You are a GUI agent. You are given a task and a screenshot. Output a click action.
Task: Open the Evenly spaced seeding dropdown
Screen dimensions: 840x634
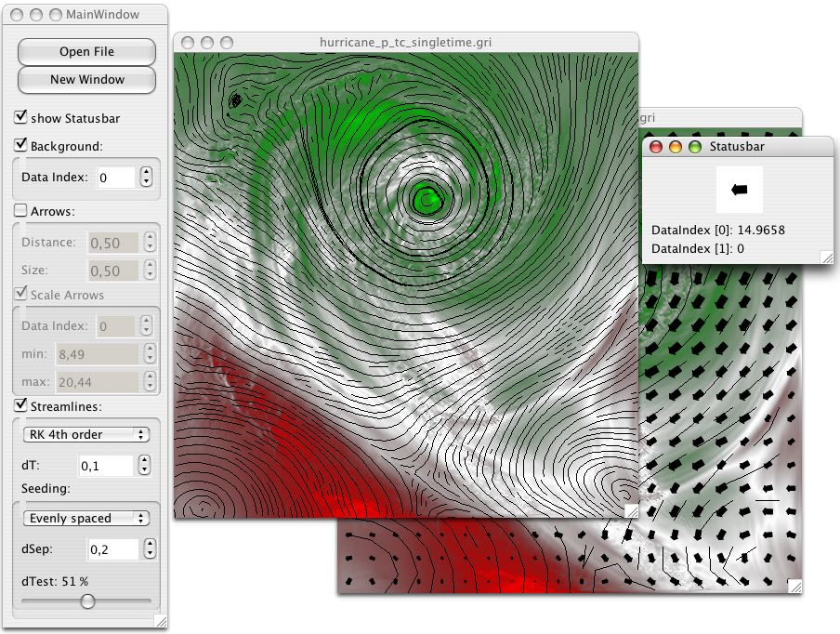click(x=85, y=518)
